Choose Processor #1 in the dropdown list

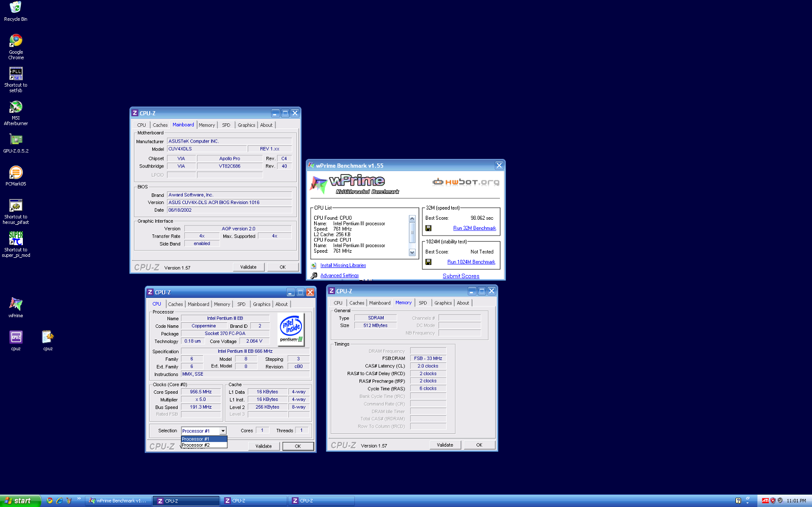tap(204, 439)
